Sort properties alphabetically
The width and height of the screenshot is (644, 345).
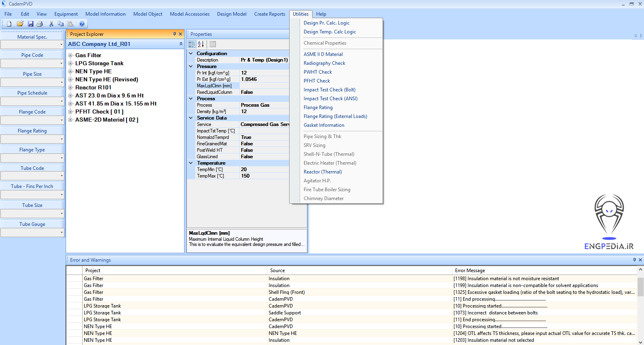tap(201, 44)
